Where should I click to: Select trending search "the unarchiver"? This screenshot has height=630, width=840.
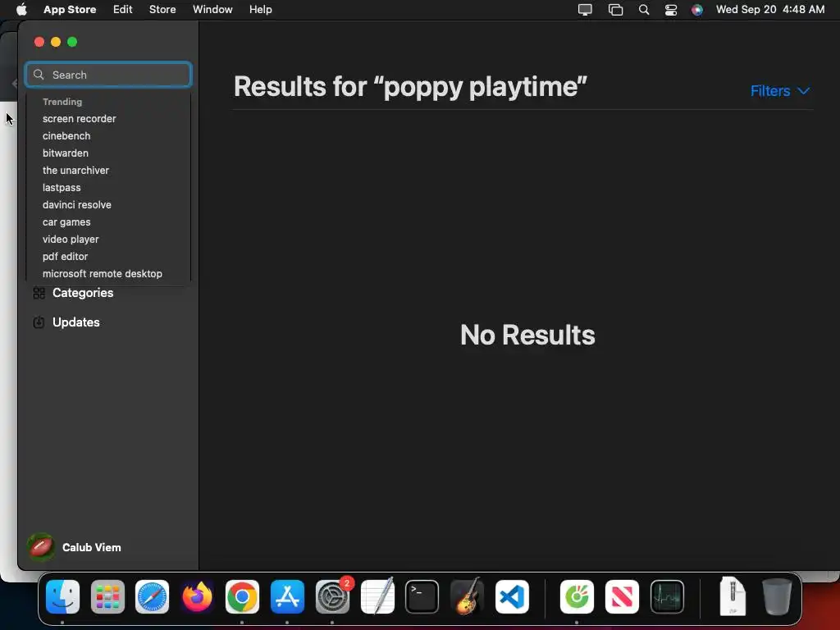coord(75,171)
